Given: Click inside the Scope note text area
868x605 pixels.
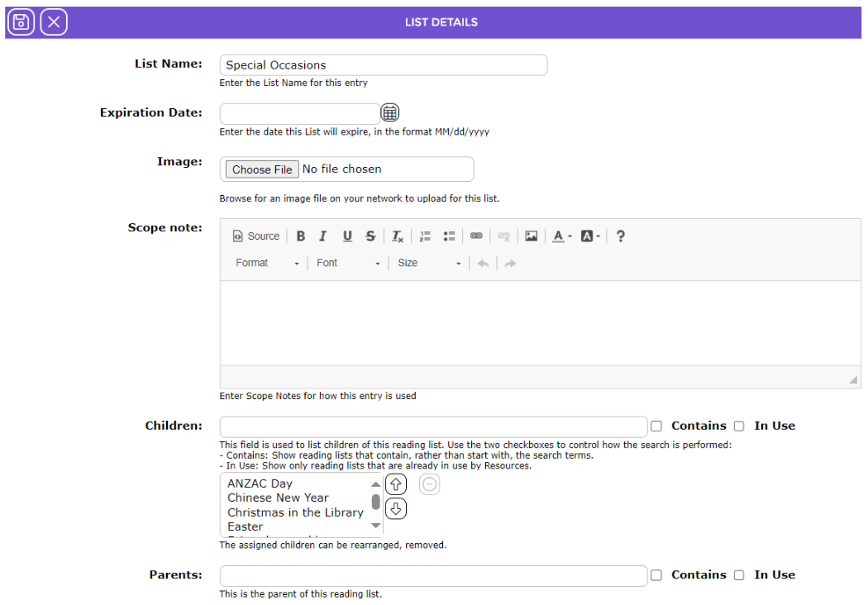Looking at the screenshot, I should click(540, 322).
